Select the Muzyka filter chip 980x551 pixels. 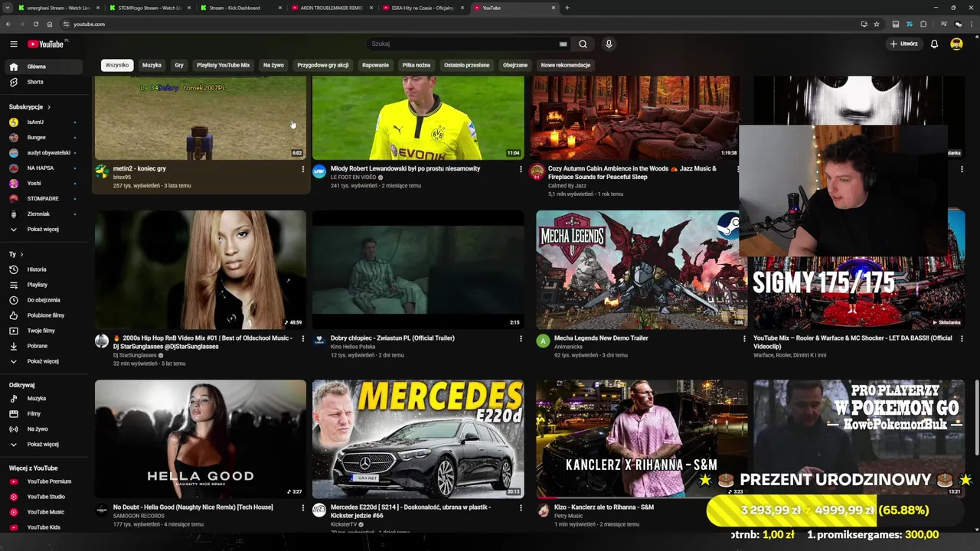pyautogui.click(x=152, y=65)
